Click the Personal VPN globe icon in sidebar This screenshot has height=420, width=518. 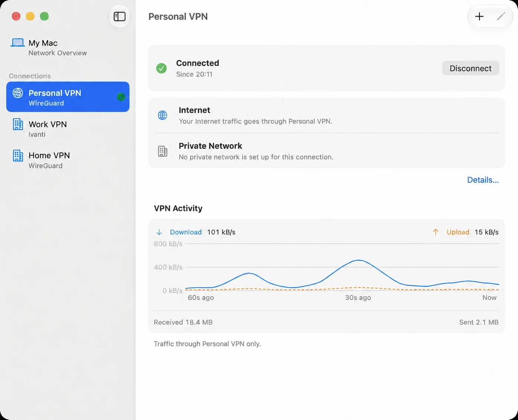click(x=18, y=93)
